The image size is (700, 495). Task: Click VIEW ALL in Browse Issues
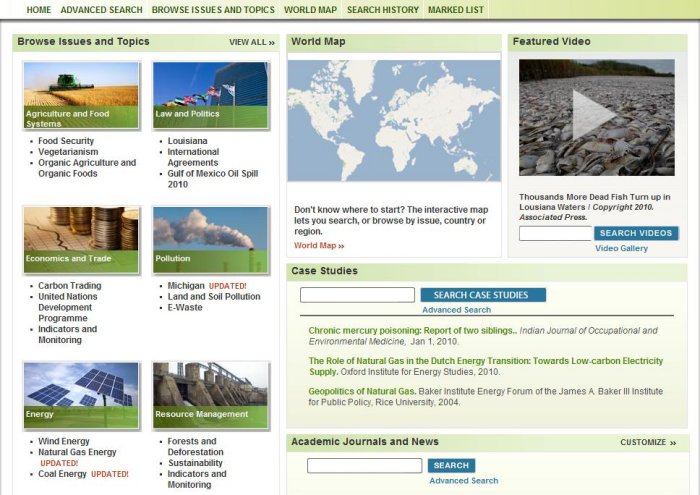point(252,42)
